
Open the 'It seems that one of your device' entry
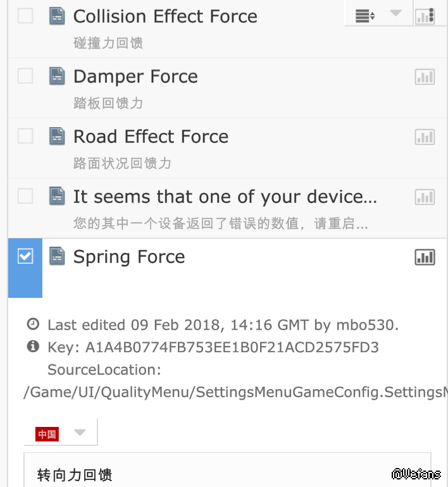coord(225,197)
